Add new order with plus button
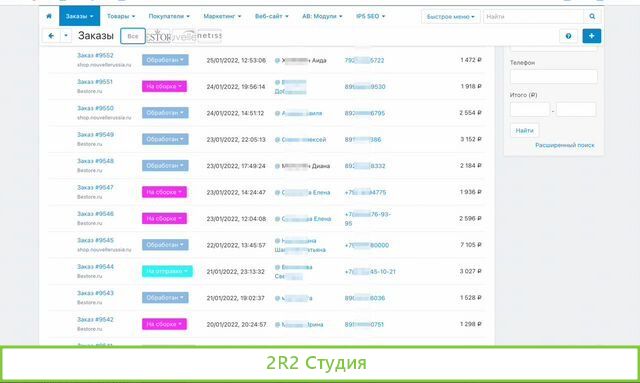 point(591,36)
